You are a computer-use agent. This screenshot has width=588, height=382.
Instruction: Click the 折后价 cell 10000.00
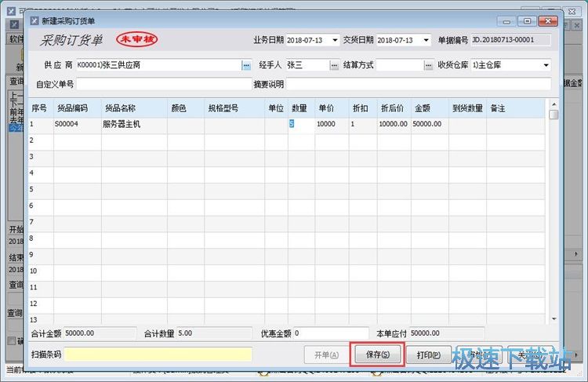[394, 124]
